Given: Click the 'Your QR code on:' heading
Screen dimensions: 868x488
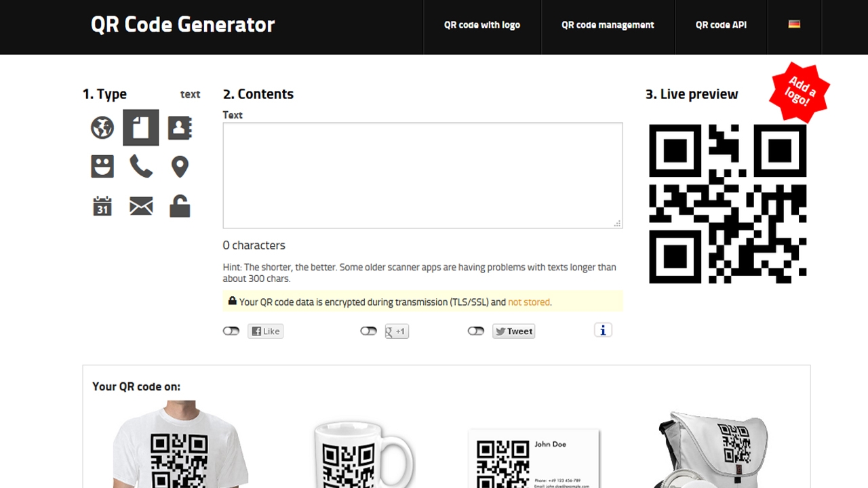Looking at the screenshot, I should pos(136,386).
